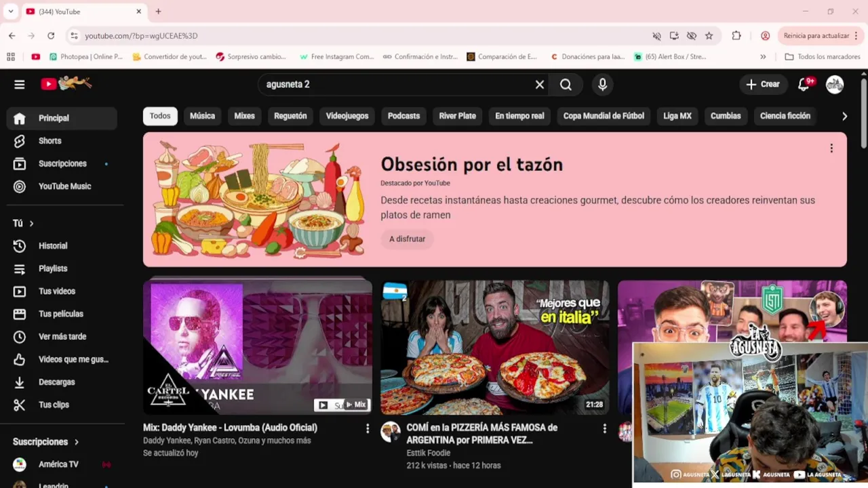
Task: Open Todos los marcadores folder
Action: [823, 57]
